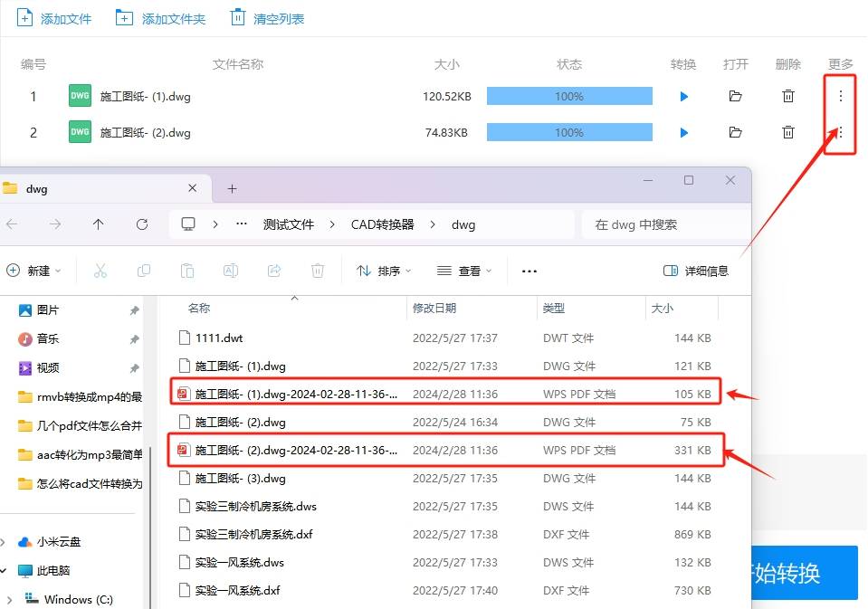Click the 100% progress bar of file 1
This screenshot has width=868, height=609.
[x=568, y=96]
